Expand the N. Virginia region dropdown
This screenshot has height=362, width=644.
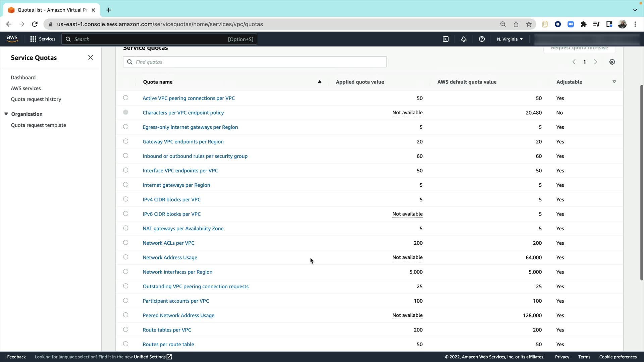pos(510,39)
